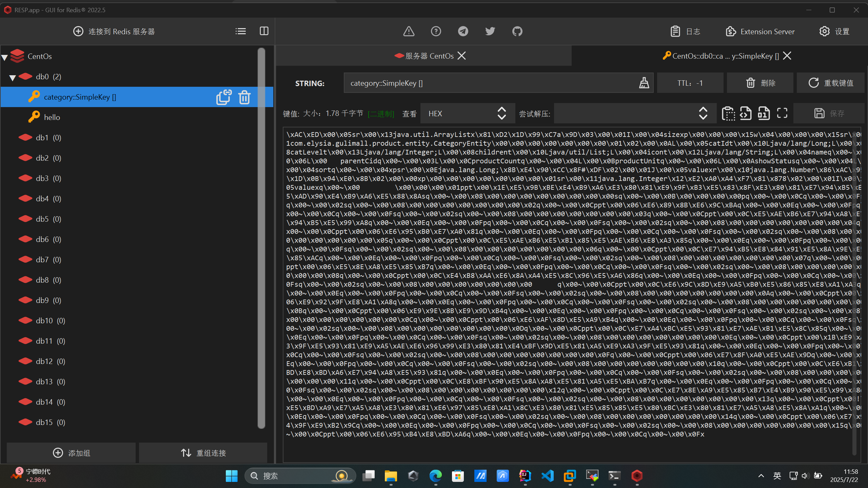The height and width of the screenshot is (488, 868).
Task: Open Extension Server settings
Action: tap(760, 32)
